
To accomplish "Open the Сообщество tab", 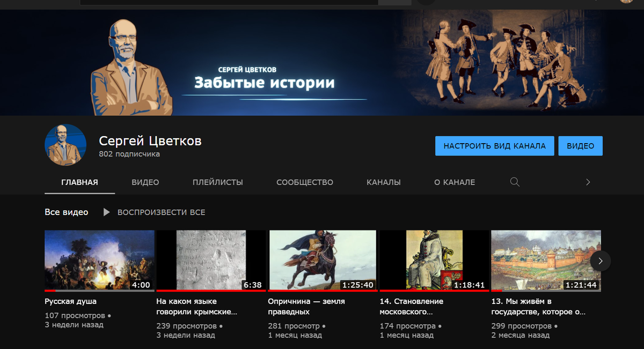I will tap(305, 182).
